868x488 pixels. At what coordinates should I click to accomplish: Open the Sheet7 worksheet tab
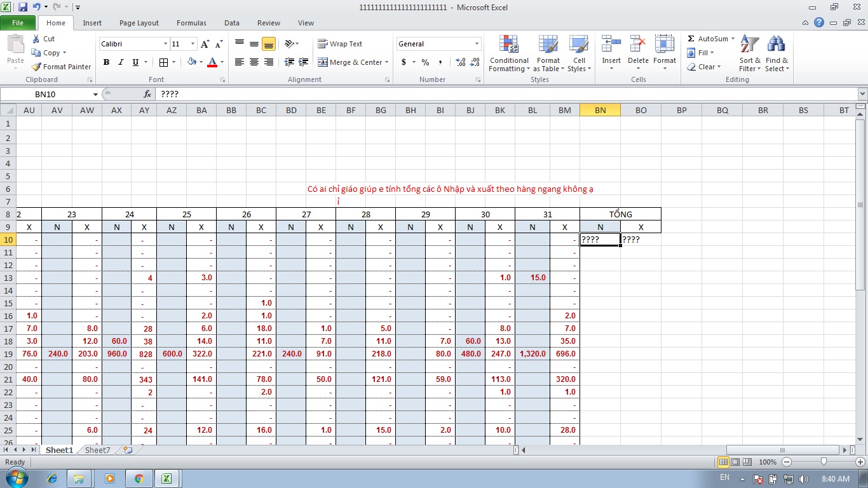(x=97, y=450)
